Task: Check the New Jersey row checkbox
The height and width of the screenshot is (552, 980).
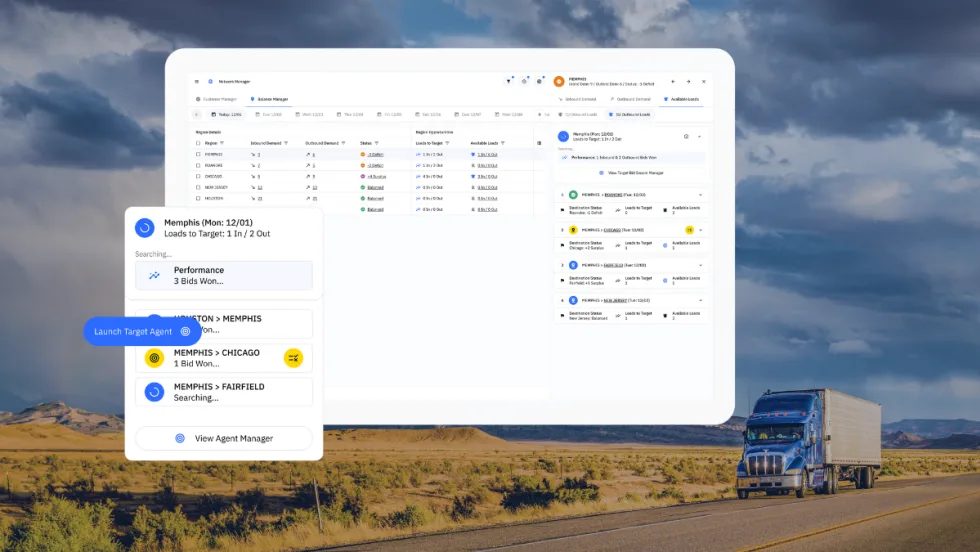Action: tap(198, 188)
